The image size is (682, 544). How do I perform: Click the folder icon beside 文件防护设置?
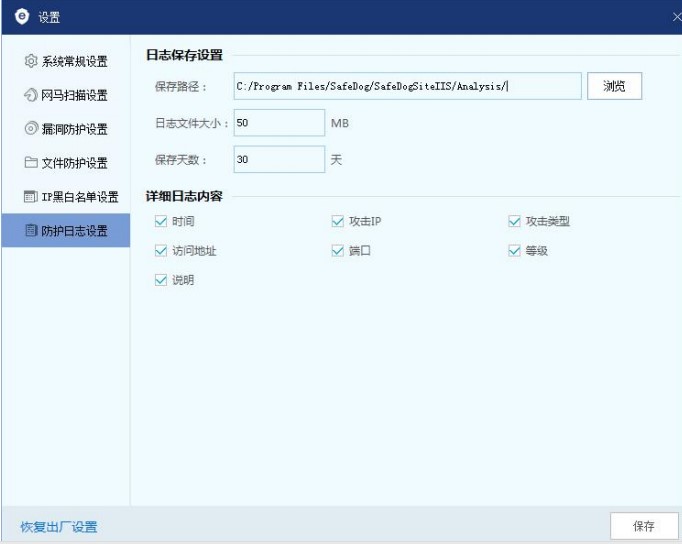pos(30,163)
